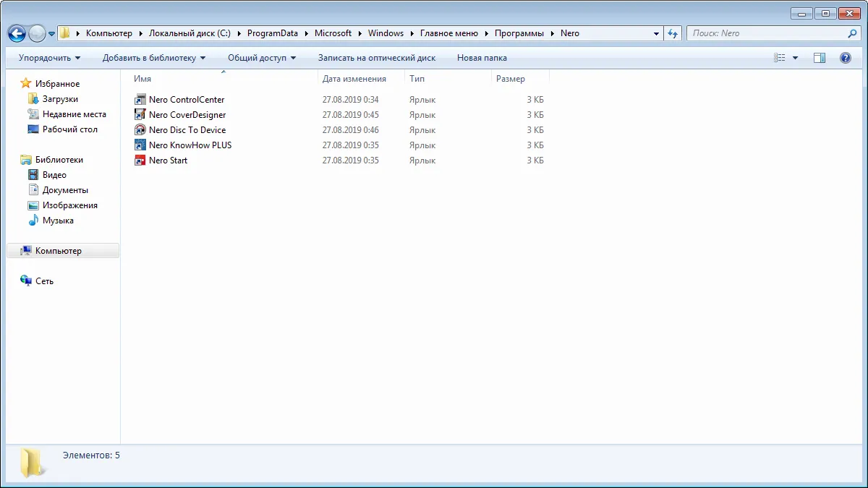Toggle the preview pane icon
This screenshot has height=488, width=868.
pos(820,58)
